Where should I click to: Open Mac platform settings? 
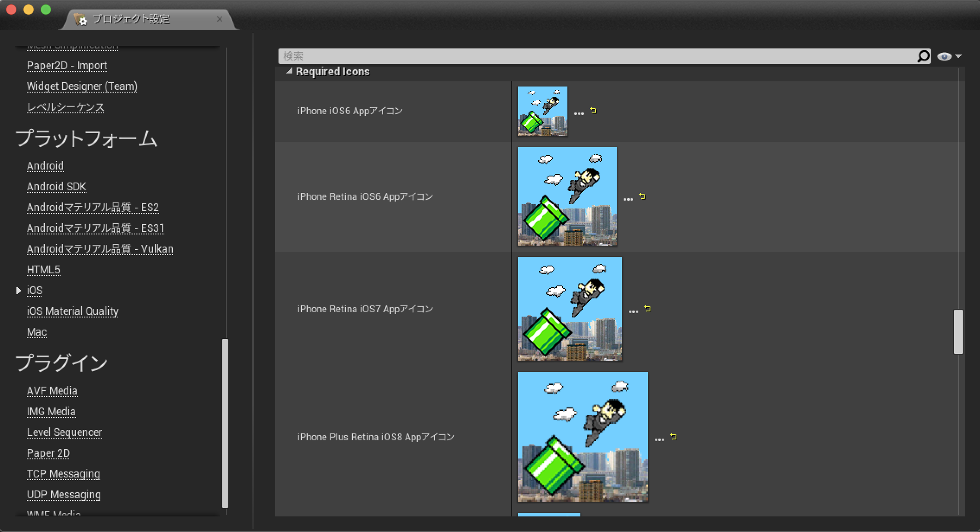pos(37,332)
